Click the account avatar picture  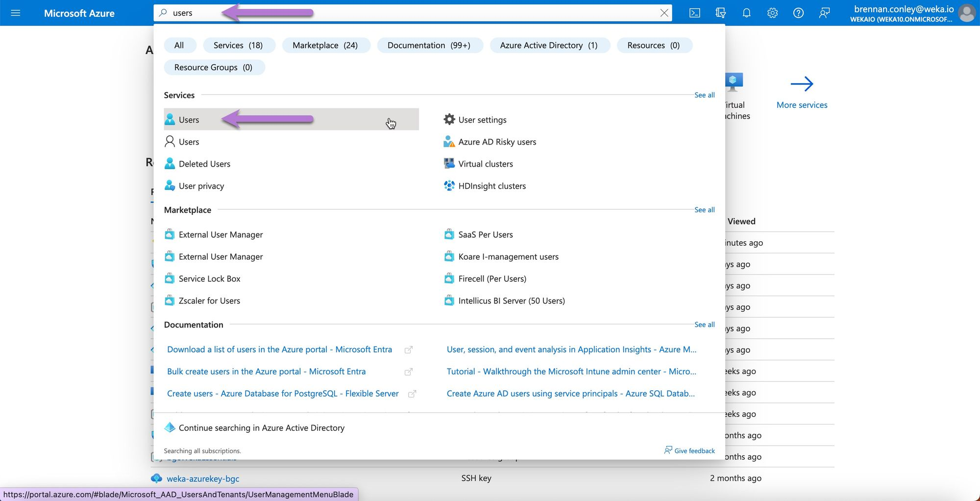point(967,13)
